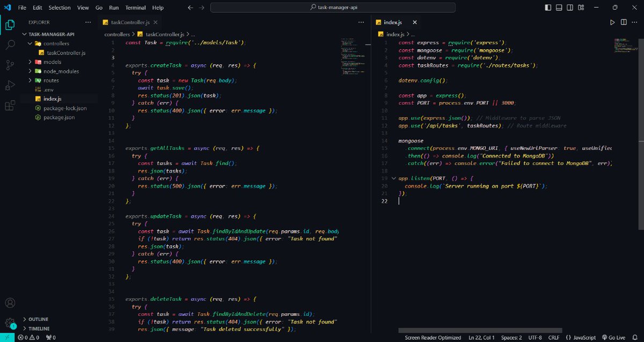Open the Explorer view in the activity bar
Viewport: 644px width, 342px height.
click(x=10, y=25)
